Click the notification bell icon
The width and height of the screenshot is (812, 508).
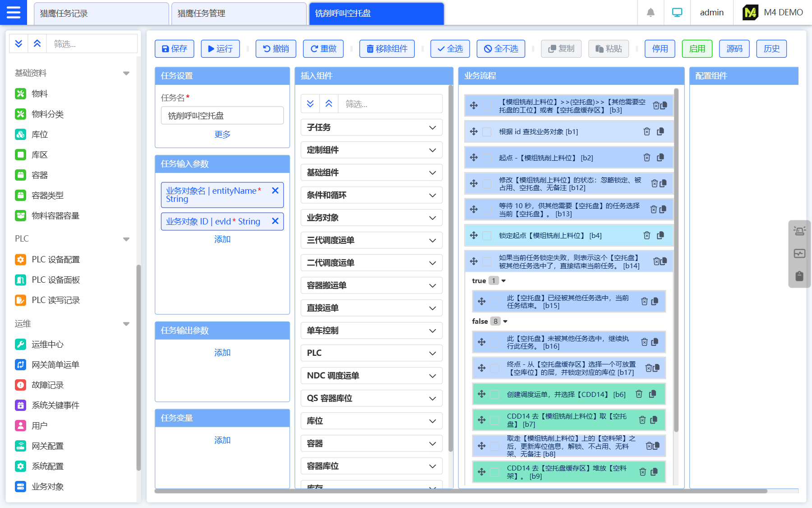651,13
